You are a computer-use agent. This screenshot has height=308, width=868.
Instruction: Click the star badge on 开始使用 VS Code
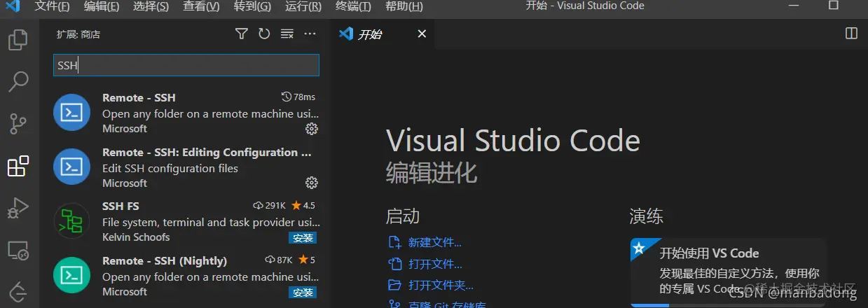[639, 248]
